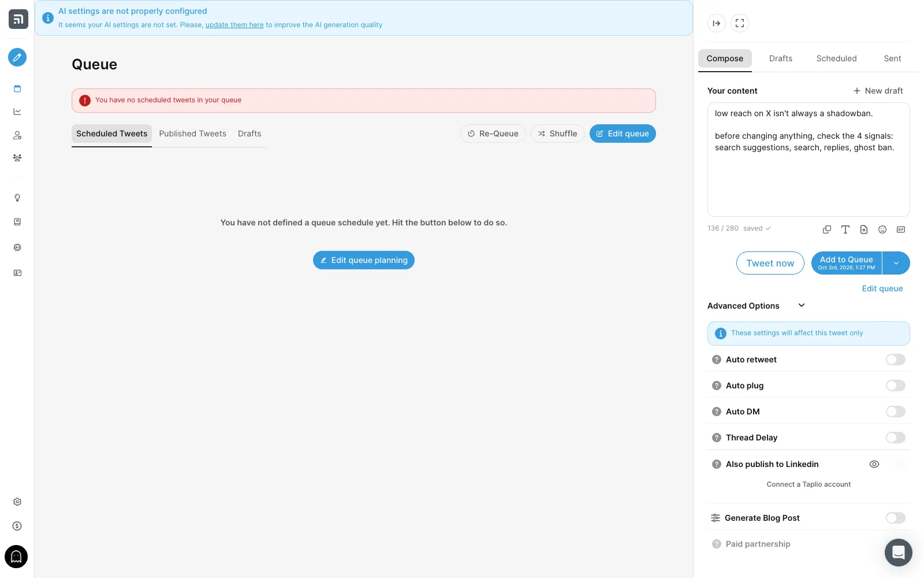
Task: Click the add file icon under composer
Action: (x=864, y=229)
